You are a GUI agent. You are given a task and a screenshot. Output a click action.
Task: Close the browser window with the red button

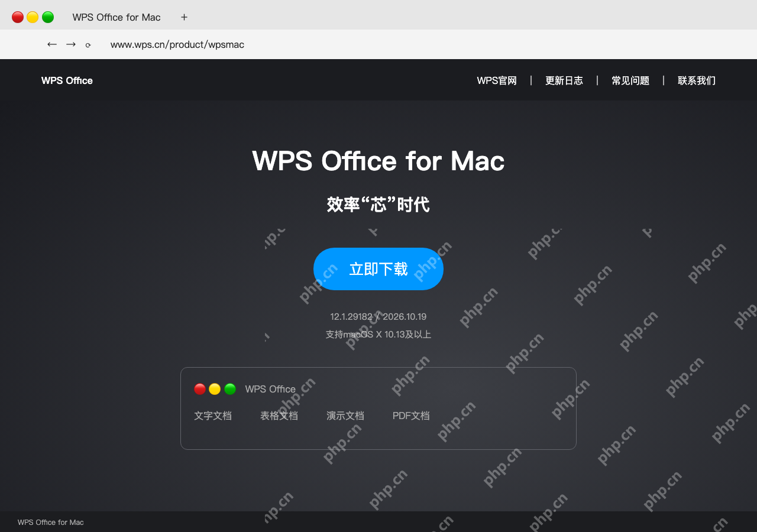(18, 17)
